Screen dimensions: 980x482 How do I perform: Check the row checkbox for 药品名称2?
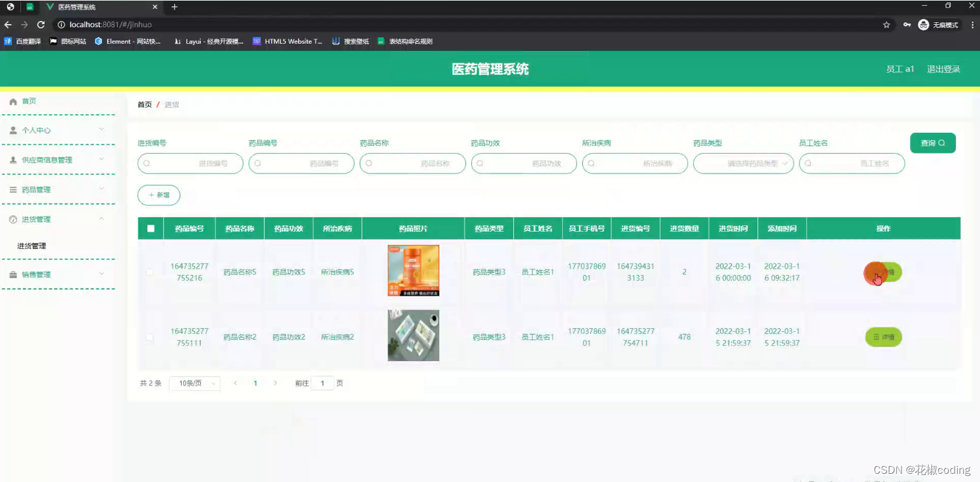coord(150,337)
